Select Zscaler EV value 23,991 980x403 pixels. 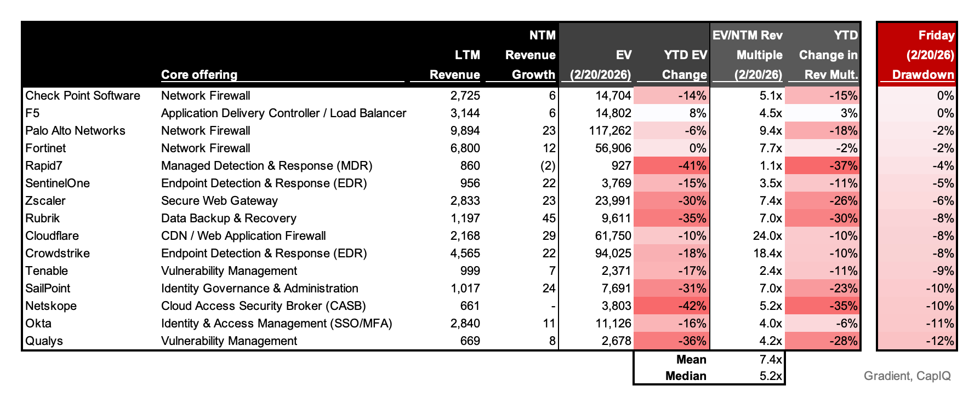click(x=613, y=200)
